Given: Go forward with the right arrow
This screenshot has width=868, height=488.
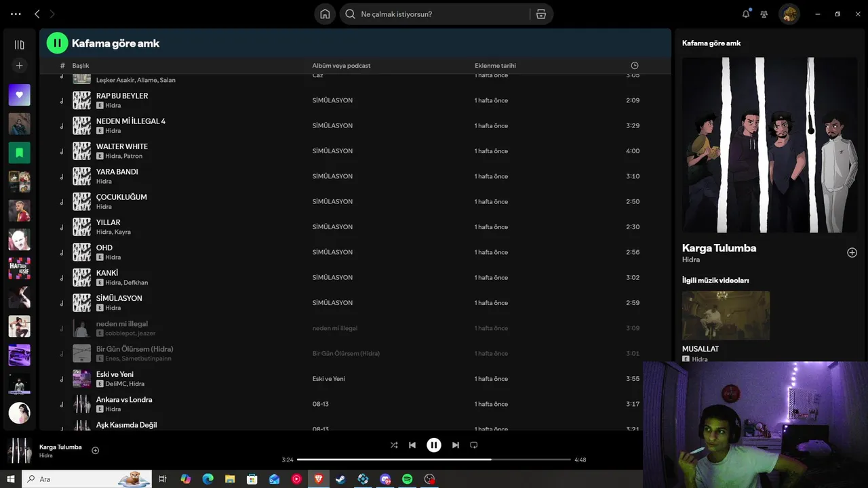Looking at the screenshot, I should click(52, 14).
